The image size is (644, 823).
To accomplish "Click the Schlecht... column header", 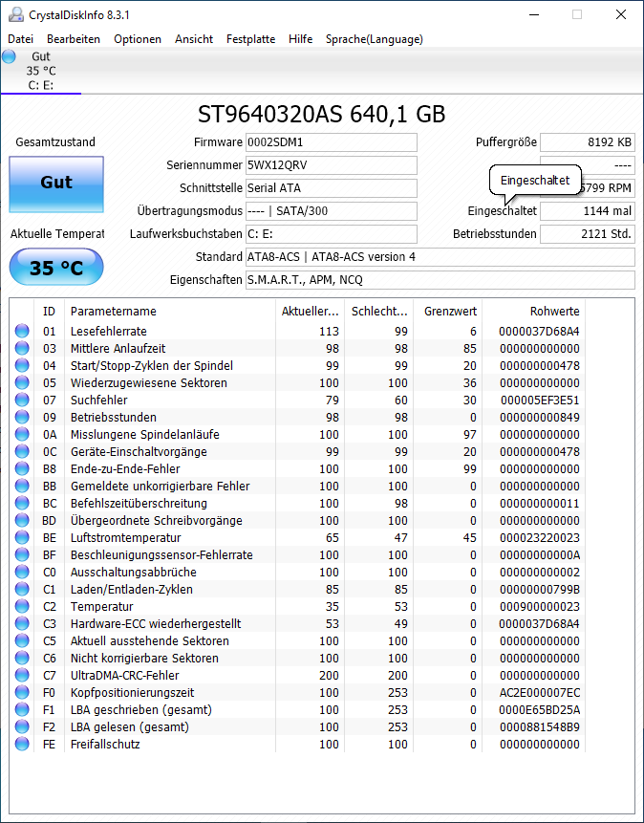I will click(x=379, y=311).
